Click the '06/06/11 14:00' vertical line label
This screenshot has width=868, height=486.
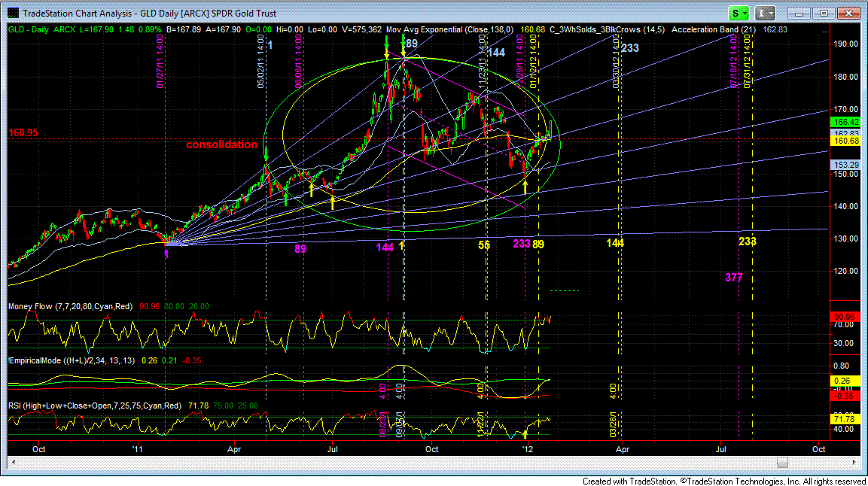tap(298, 62)
